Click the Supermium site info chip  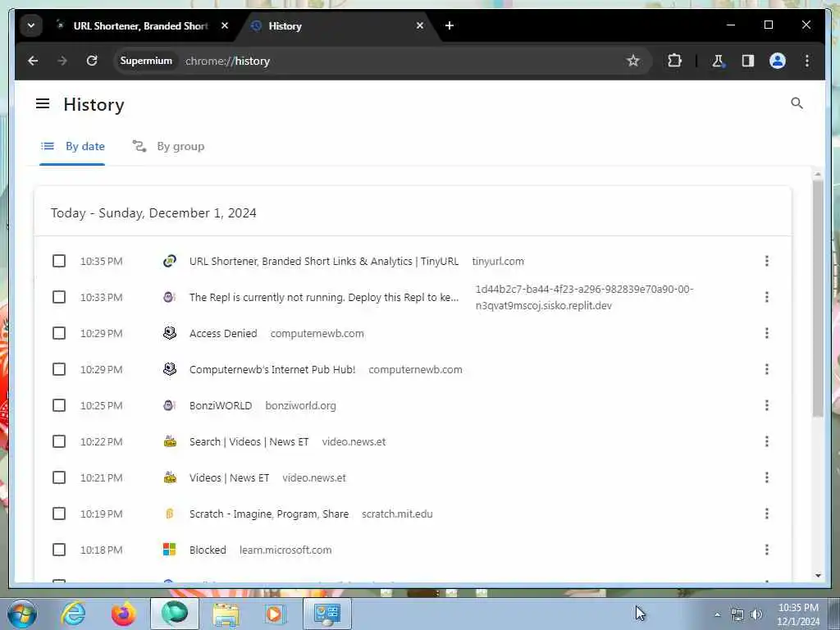146,61
